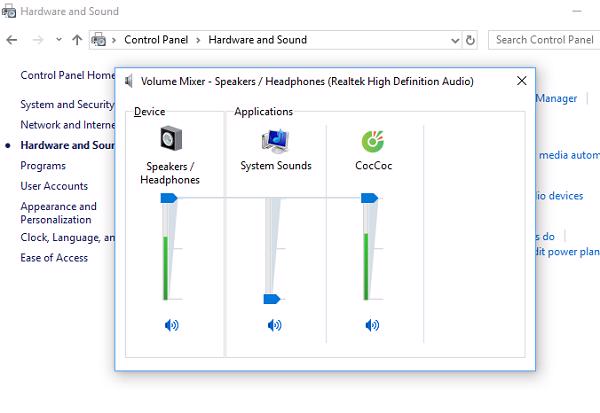Select Hardware and Sound in the breadcrumb
Image resolution: width=600 pixels, height=413 pixels.
pos(258,40)
